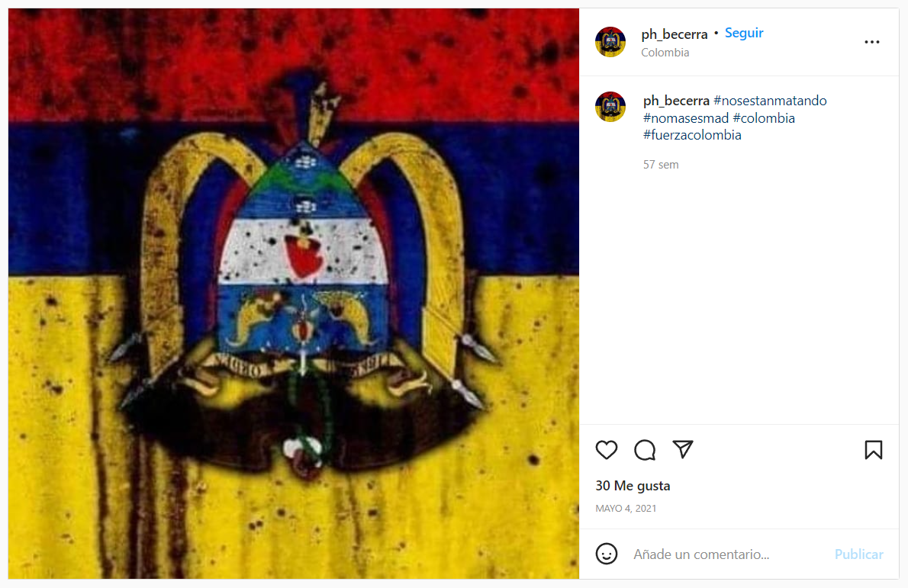
Task: Follow ph_becerra with Seguir
Action: pyautogui.click(x=743, y=33)
